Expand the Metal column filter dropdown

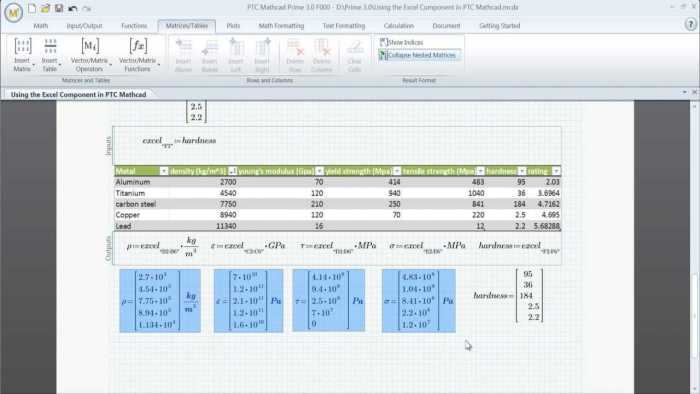pos(164,171)
